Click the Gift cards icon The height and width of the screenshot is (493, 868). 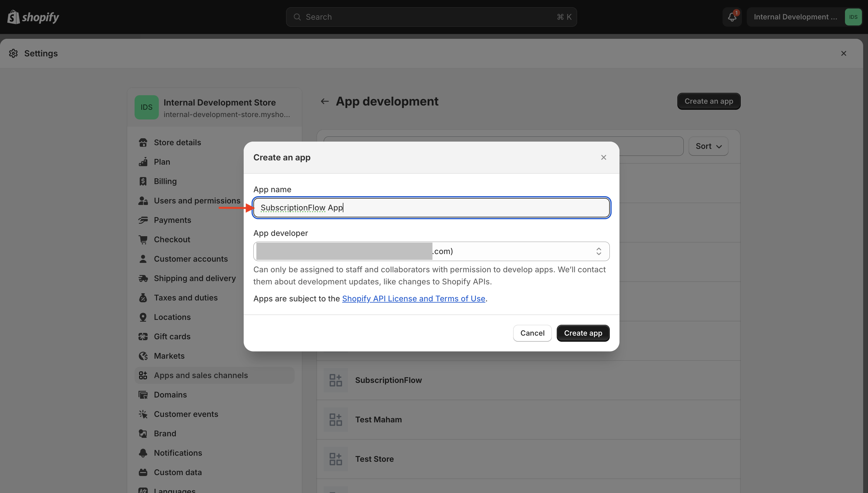tap(143, 337)
